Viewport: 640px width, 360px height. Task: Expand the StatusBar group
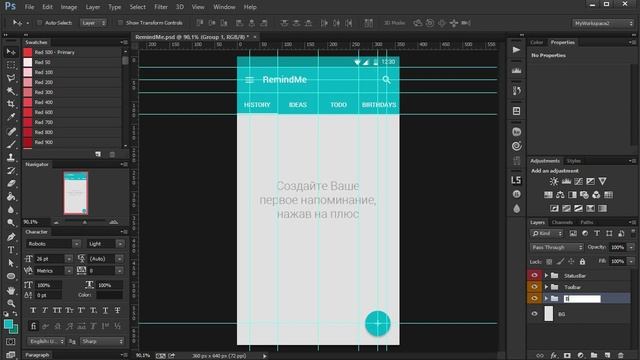tap(546, 276)
